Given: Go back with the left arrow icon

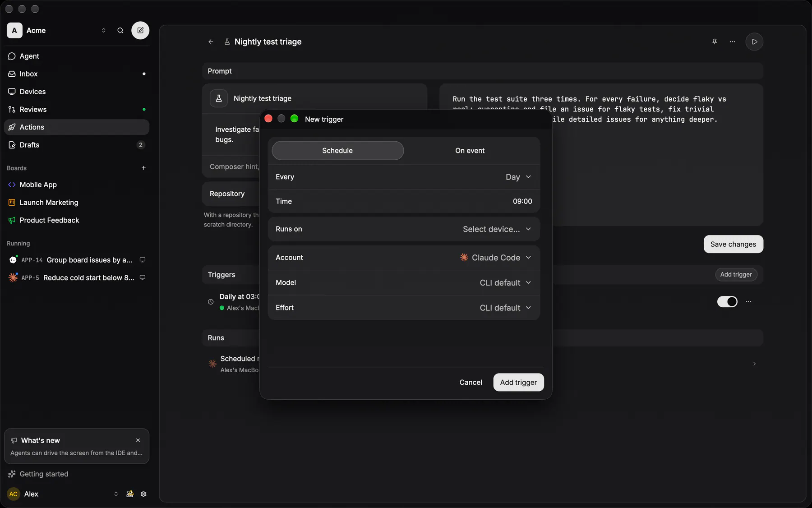Looking at the screenshot, I should [x=211, y=42].
